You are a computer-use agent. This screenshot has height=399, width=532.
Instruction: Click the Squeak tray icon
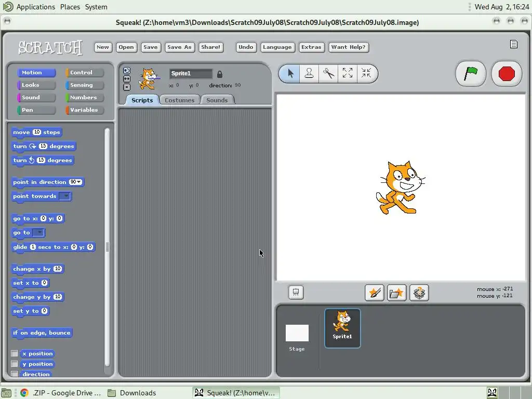click(x=493, y=393)
